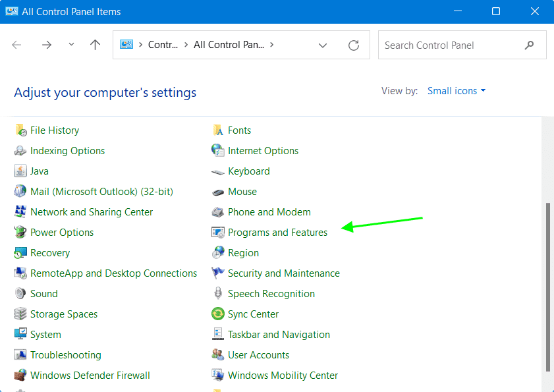Go up one level with Up arrow

(x=95, y=45)
